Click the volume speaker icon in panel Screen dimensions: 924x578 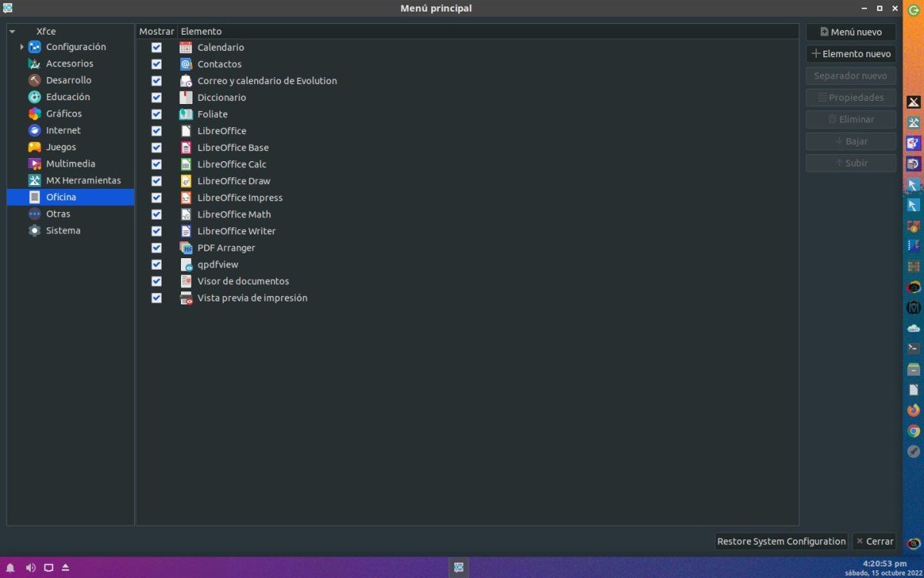[31, 568]
